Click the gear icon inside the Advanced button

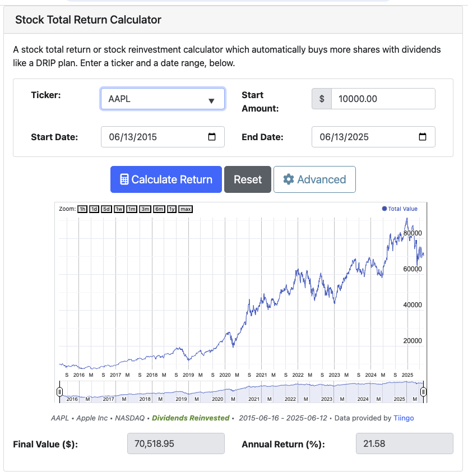coord(289,179)
